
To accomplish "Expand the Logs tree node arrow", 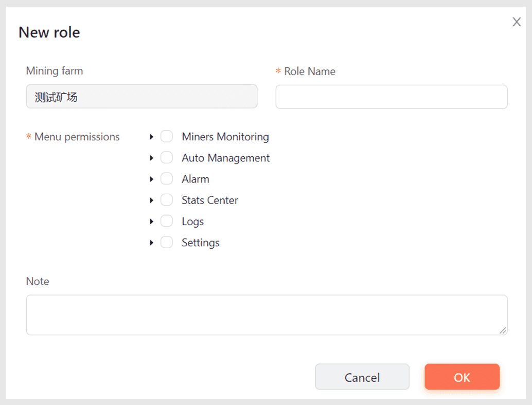I will pyautogui.click(x=151, y=222).
